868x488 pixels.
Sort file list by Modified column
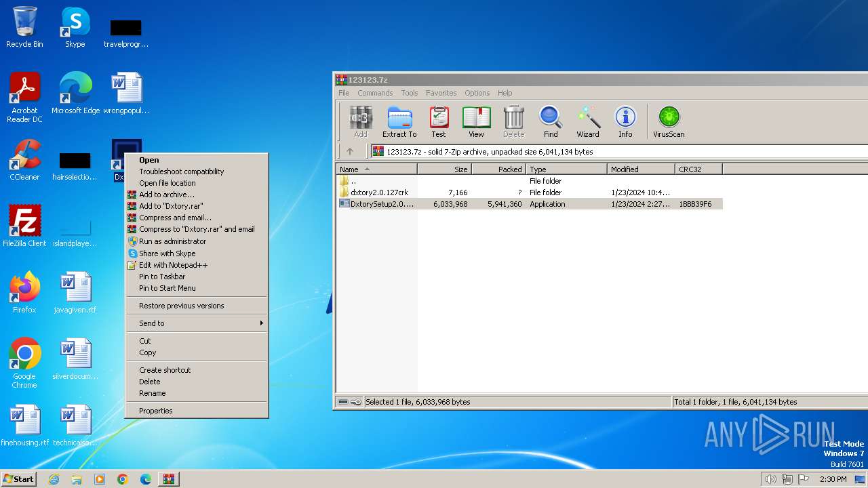(x=641, y=169)
